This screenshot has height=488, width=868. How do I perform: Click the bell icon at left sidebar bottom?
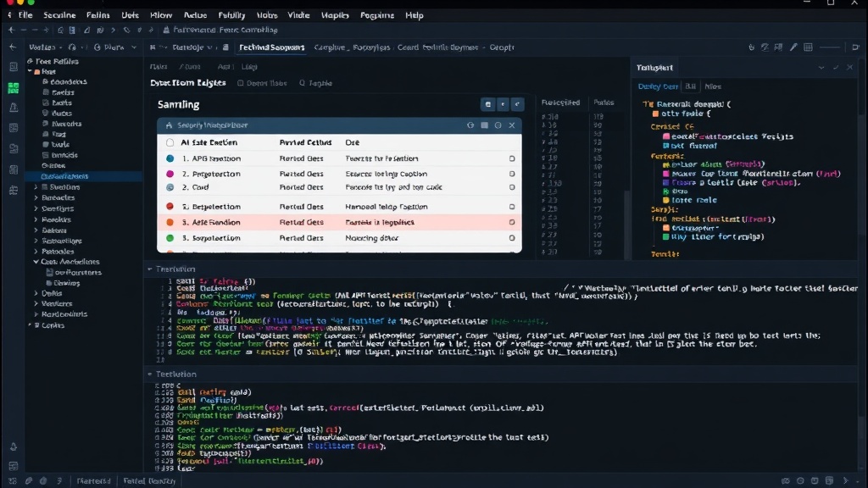(14, 446)
